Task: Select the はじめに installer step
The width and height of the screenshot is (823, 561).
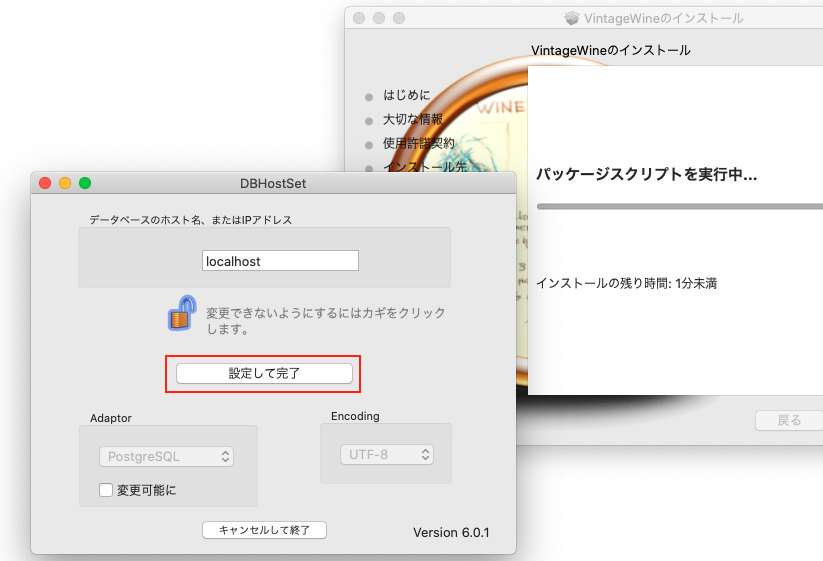Action: pos(406,96)
